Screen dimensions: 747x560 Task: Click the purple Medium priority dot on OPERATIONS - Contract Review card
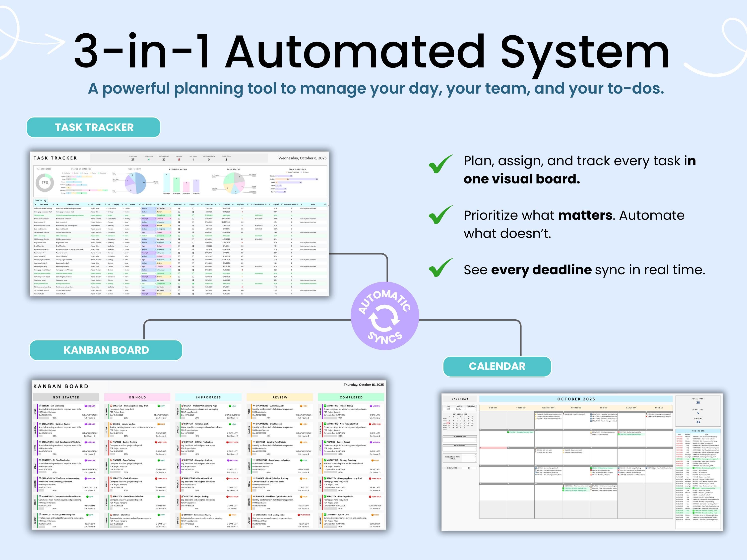(86, 424)
